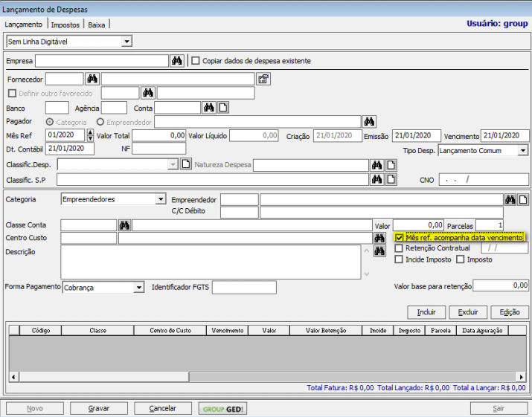Expand Categoria Empreendedores dropdown

(x=161, y=199)
